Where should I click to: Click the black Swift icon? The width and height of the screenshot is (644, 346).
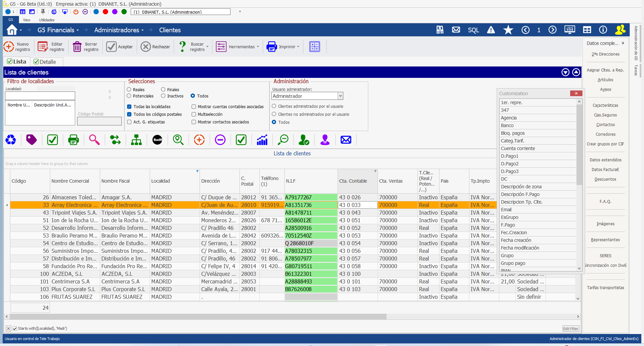pos(157,140)
